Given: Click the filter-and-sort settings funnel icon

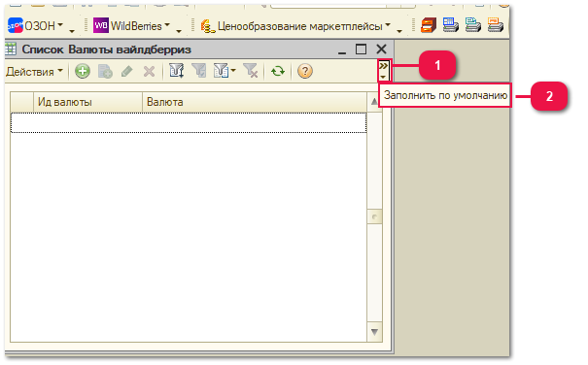Looking at the screenshot, I should click(176, 71).
